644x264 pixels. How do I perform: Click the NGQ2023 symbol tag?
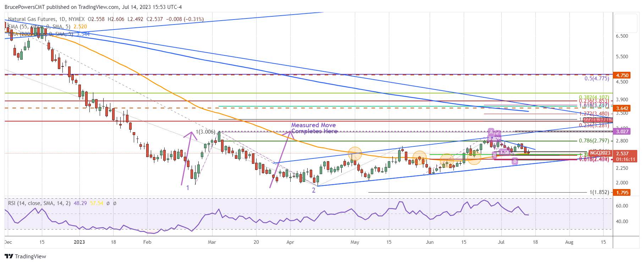(600, 153)
